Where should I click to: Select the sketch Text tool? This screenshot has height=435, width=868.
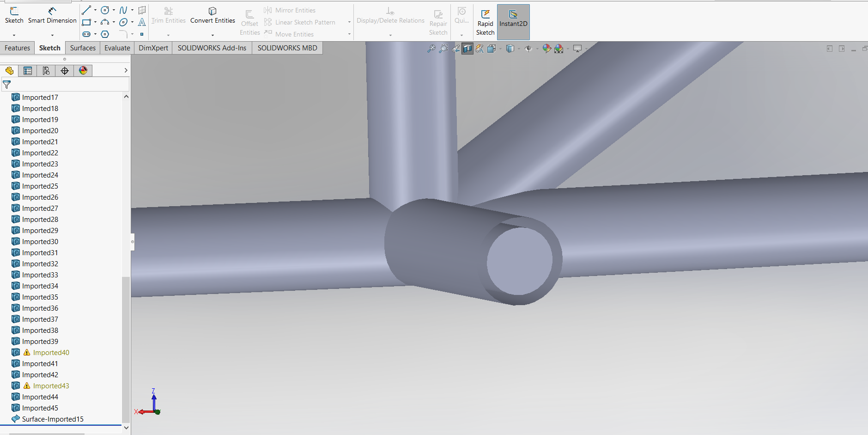click(142, 22)
